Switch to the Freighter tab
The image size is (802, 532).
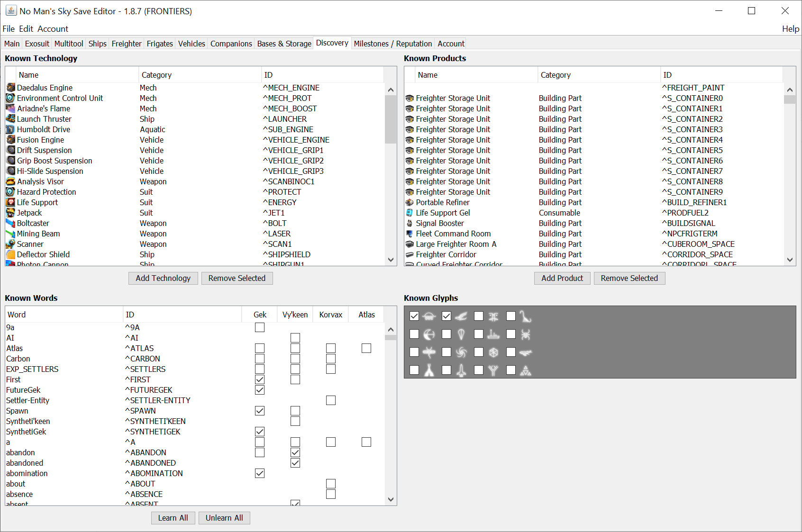click(x=127, y=44)
